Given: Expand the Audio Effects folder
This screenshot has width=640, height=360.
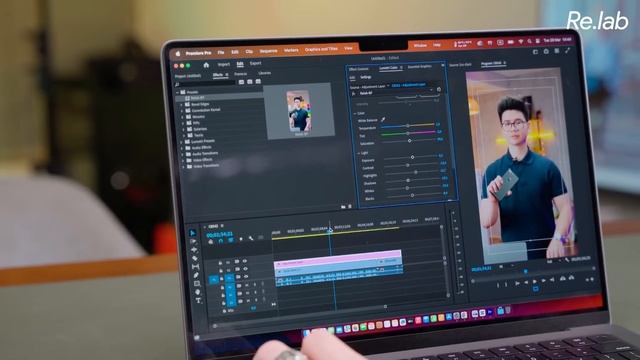Looking at the screenshot, I should tap(182, 148).
